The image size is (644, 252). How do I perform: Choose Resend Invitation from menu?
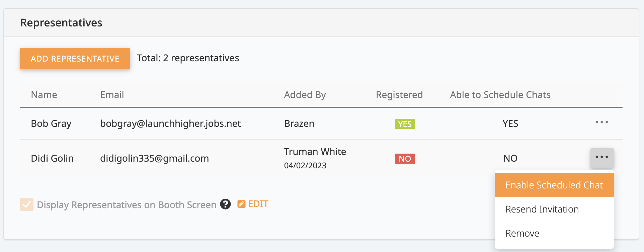(542, 209)
